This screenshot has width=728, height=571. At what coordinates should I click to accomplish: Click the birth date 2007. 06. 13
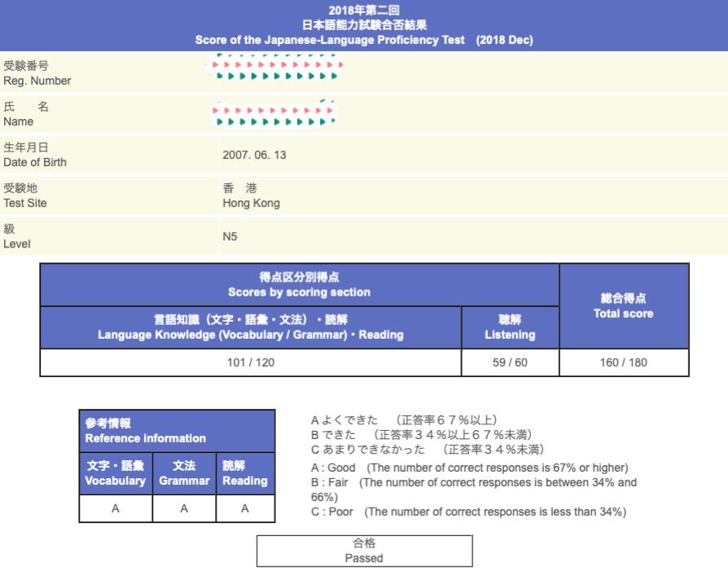tap(254, 155)
